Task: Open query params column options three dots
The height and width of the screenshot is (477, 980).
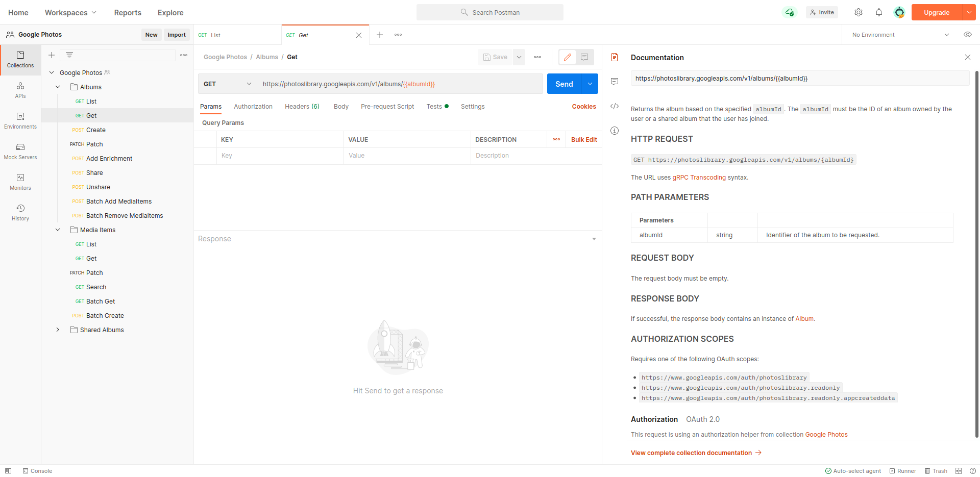Action: [556, 139]
